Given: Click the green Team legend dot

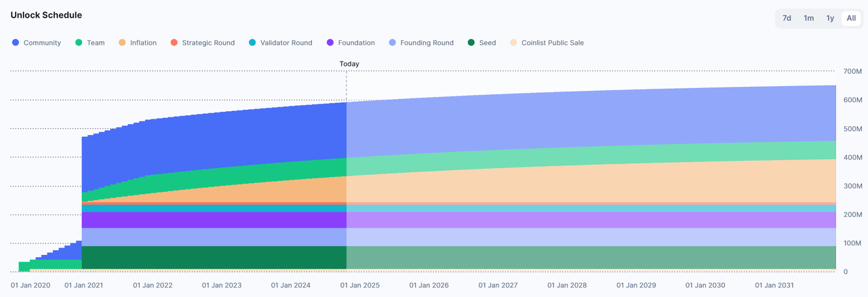Looking at the screenshot, I should coord(79,43).
